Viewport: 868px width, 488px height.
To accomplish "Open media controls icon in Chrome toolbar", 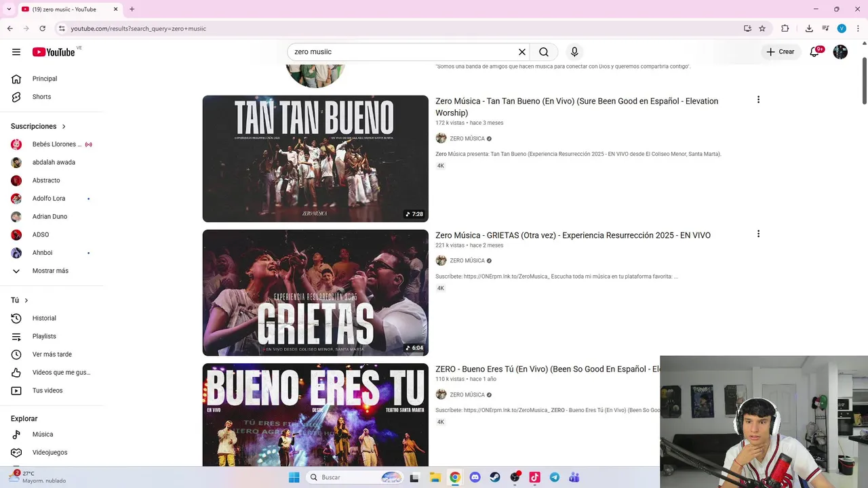I will point(825,28).
